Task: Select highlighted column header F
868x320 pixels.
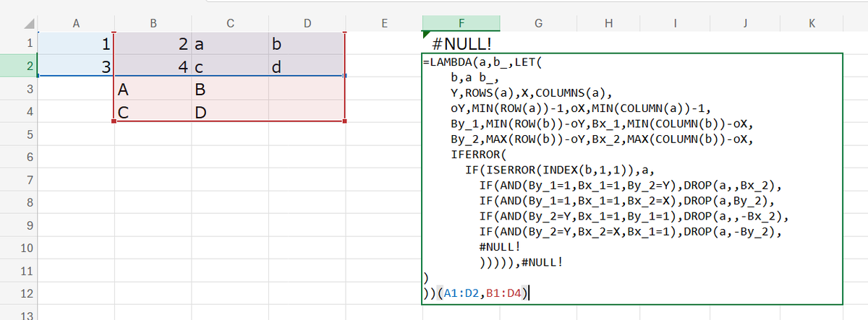Action: (461, 23)
